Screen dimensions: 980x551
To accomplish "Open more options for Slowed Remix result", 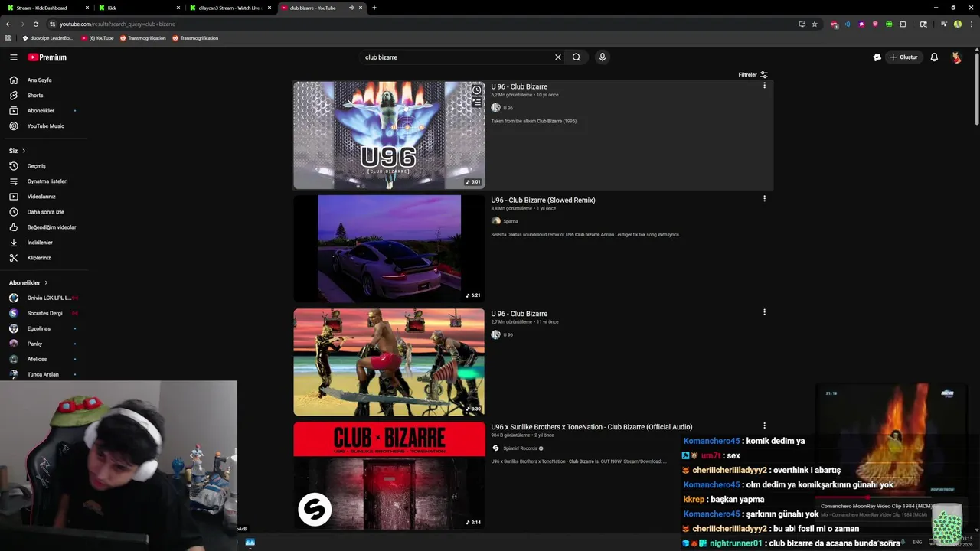I will click(764, 199).
